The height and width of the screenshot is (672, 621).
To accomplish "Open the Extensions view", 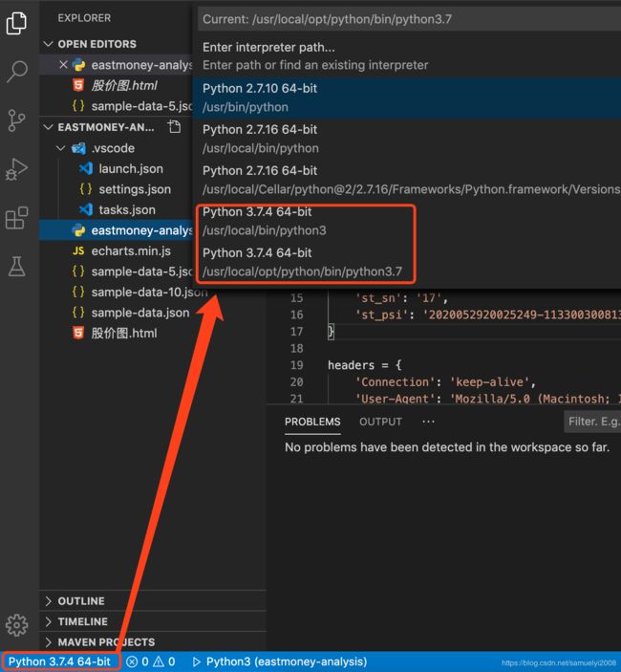I will pos(16,218).
